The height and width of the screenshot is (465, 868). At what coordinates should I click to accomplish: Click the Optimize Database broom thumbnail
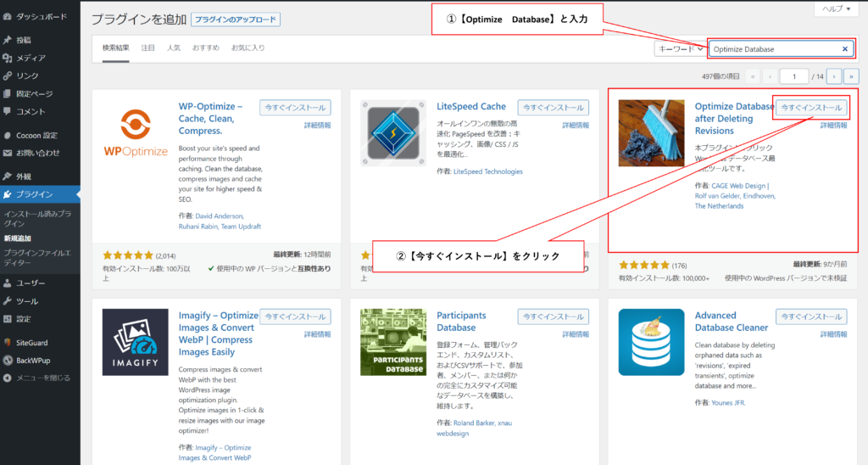coord(652,133)
